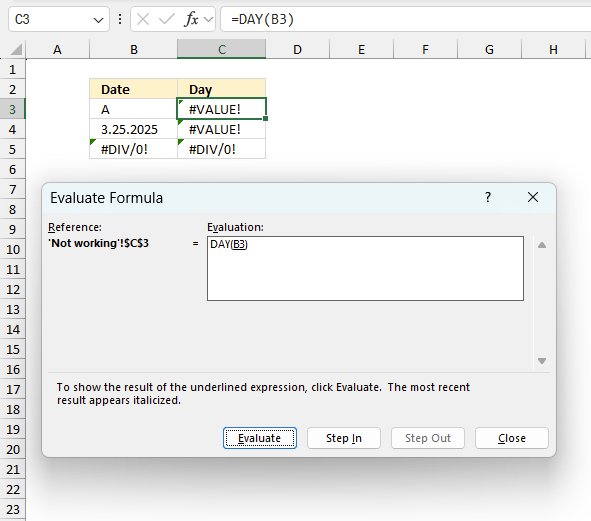Viewport: 591px width, 521px height.
Task: Select column G header
Action: coord(489,49)
